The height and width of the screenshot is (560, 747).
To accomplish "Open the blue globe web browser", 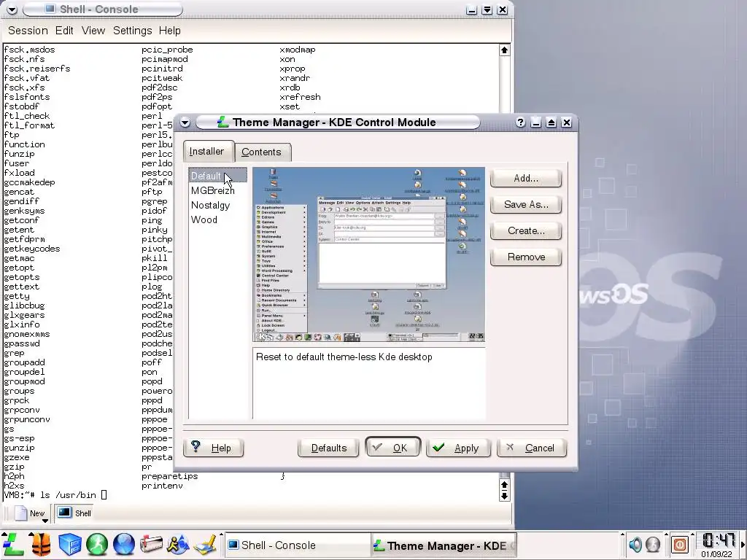I will click(124, 544).
